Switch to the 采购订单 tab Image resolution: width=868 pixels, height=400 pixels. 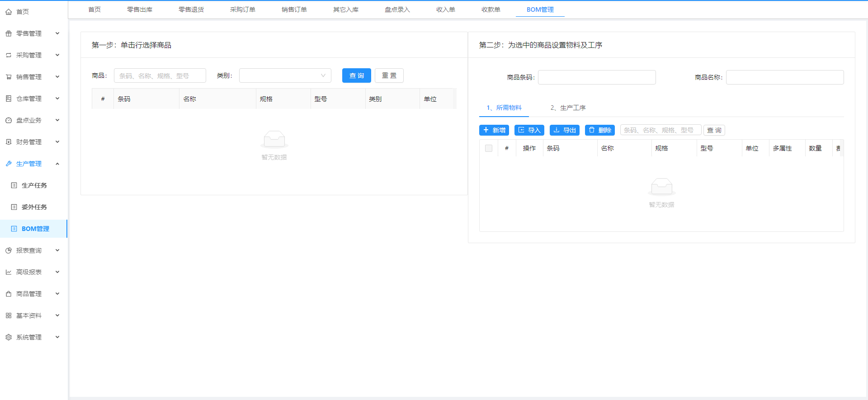(x=243, y=9)
